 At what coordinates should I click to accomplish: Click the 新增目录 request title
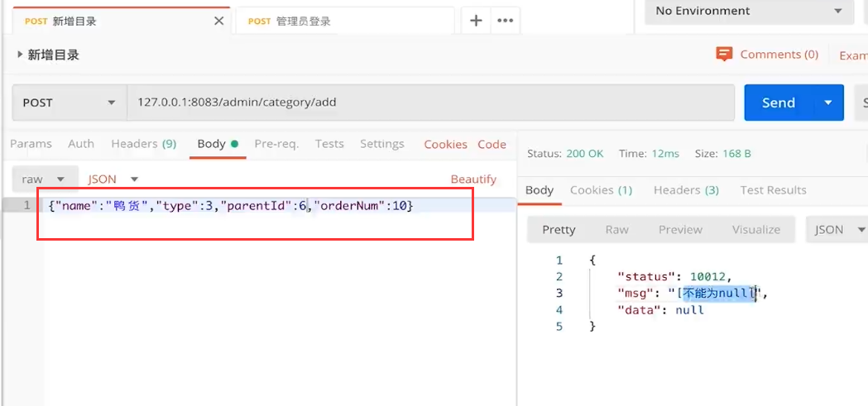pos(53,55)
